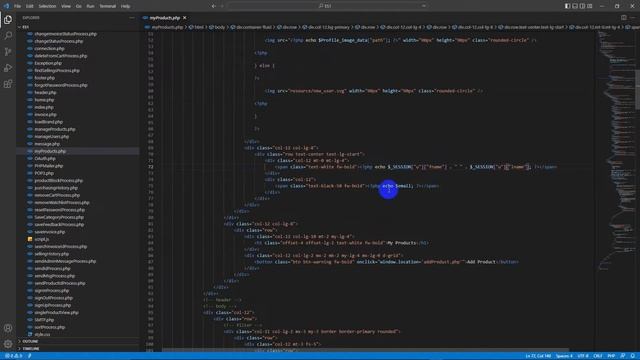640x360 pixels.
Task: Open purchasingHistory.php file
Action: point(56,188)
